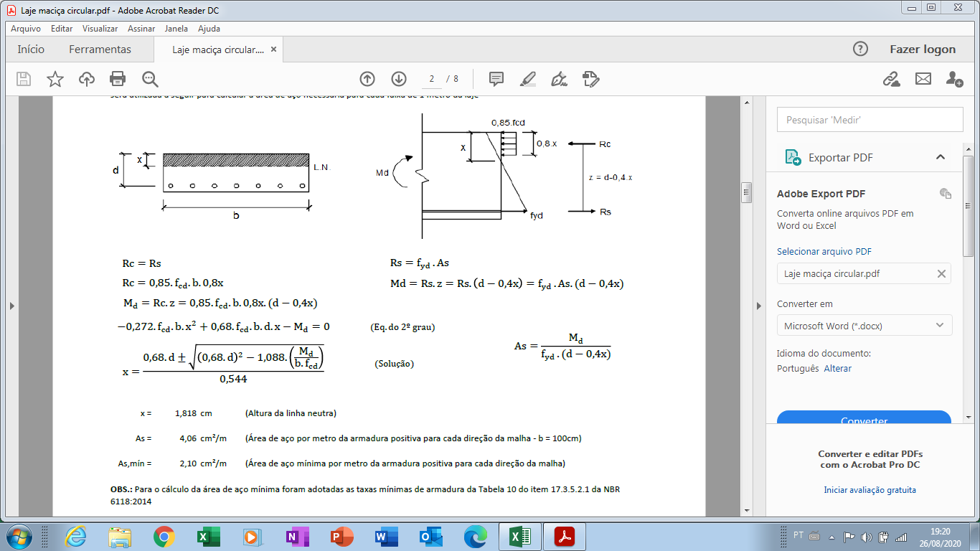Screen dimensions: 980x551
Task: Click the cloud upload icon
Action: [87, 79]
